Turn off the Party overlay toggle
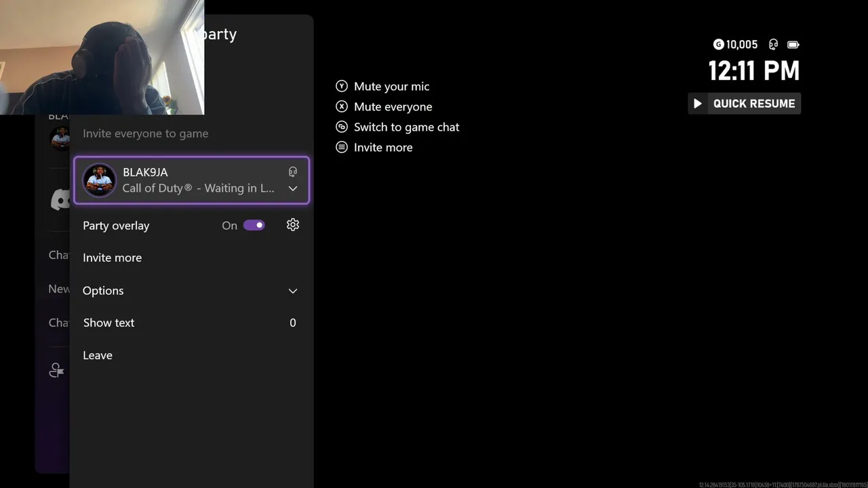 click(x=254, y=225)
